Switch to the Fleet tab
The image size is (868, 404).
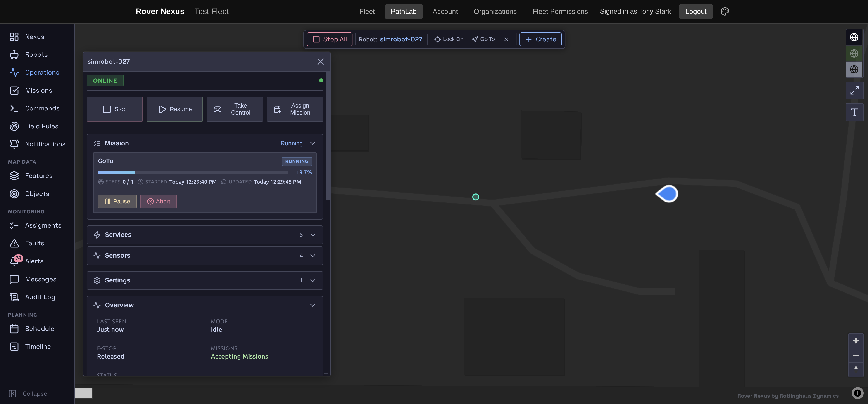click(x=367, y=12)
